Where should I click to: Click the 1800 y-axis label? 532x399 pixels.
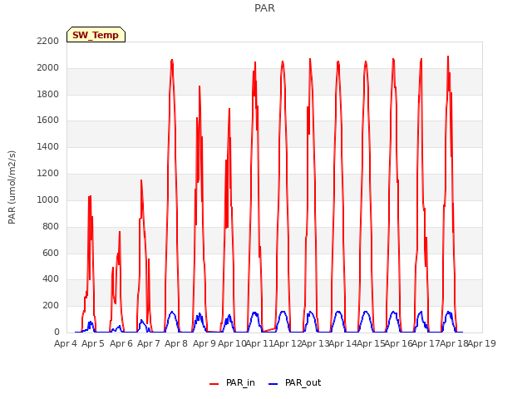point(48,94)
